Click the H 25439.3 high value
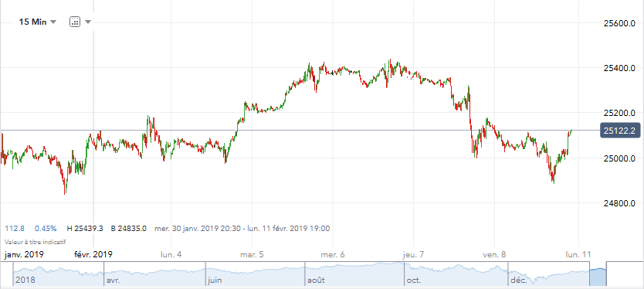 pos(85,228)
